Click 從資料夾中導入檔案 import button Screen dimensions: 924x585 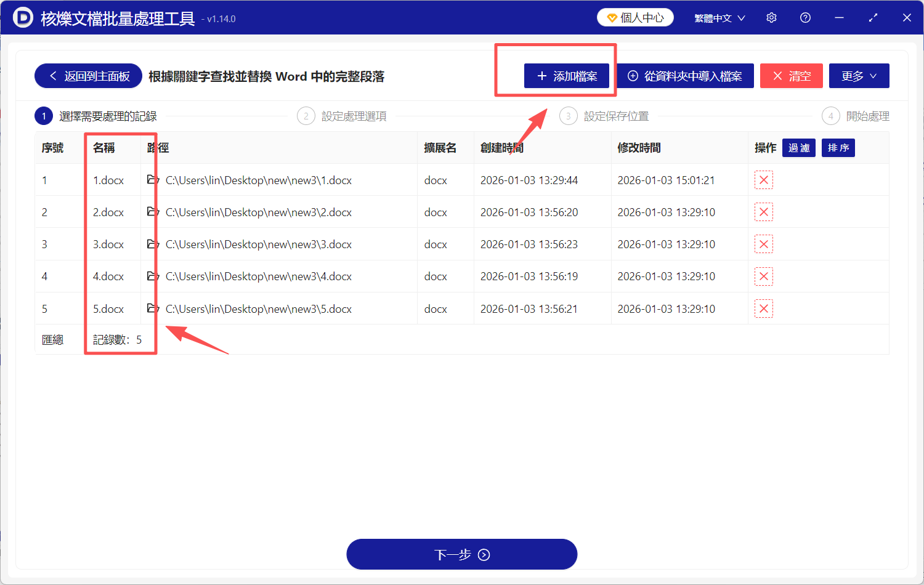(685, 75)
